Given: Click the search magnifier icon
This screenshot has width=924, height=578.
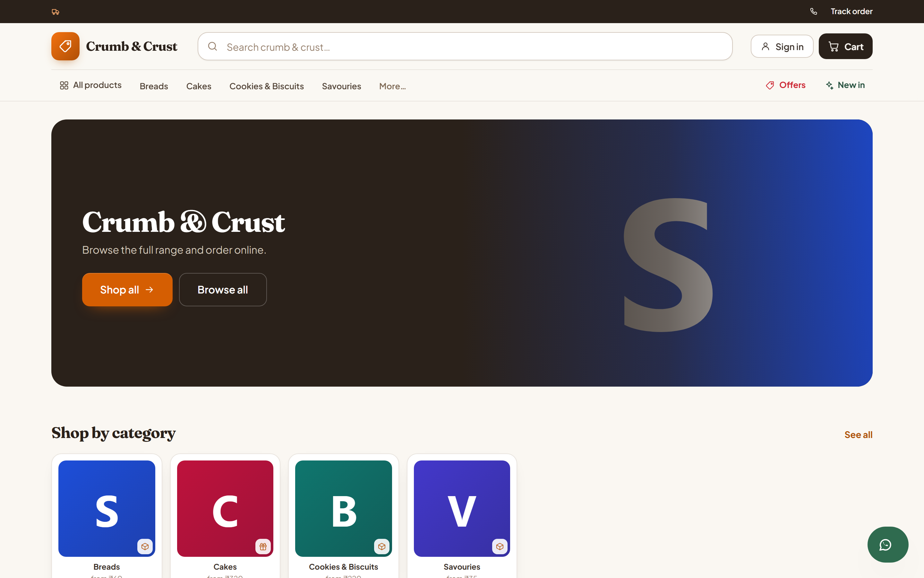Looking at the screenshot, I should pos(213,46).
